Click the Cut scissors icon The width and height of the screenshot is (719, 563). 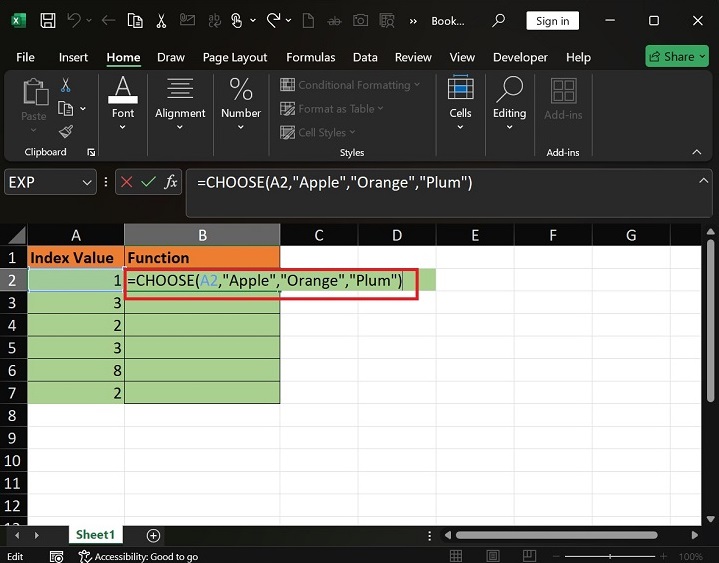66,86
